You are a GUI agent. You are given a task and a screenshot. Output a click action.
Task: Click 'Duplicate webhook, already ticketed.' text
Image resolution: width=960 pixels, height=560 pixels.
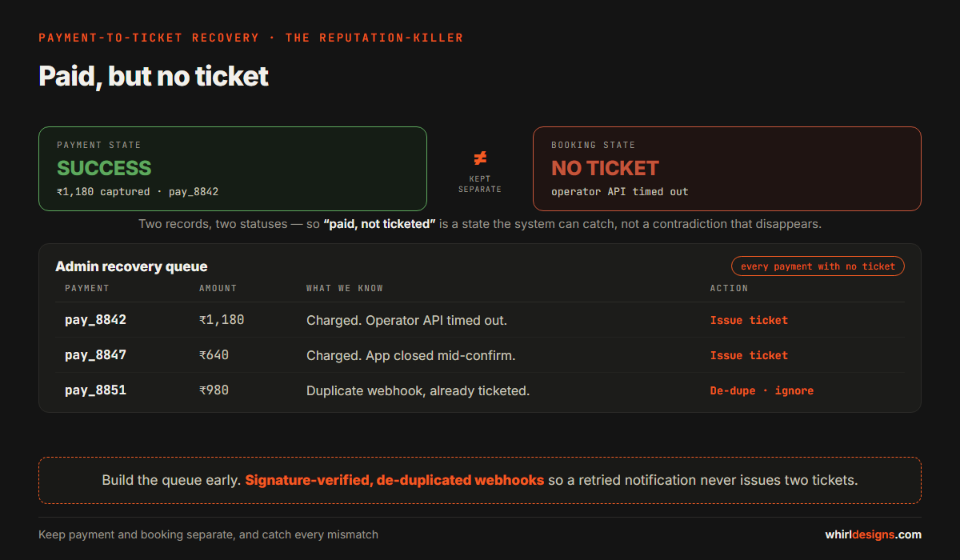[418, 390]
